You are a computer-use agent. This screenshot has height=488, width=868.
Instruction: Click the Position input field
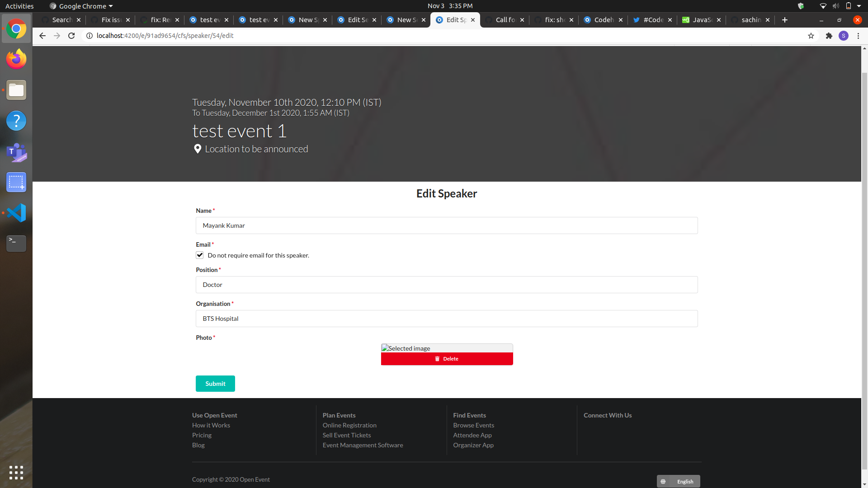pyautogui.click(x=447, y=285)
